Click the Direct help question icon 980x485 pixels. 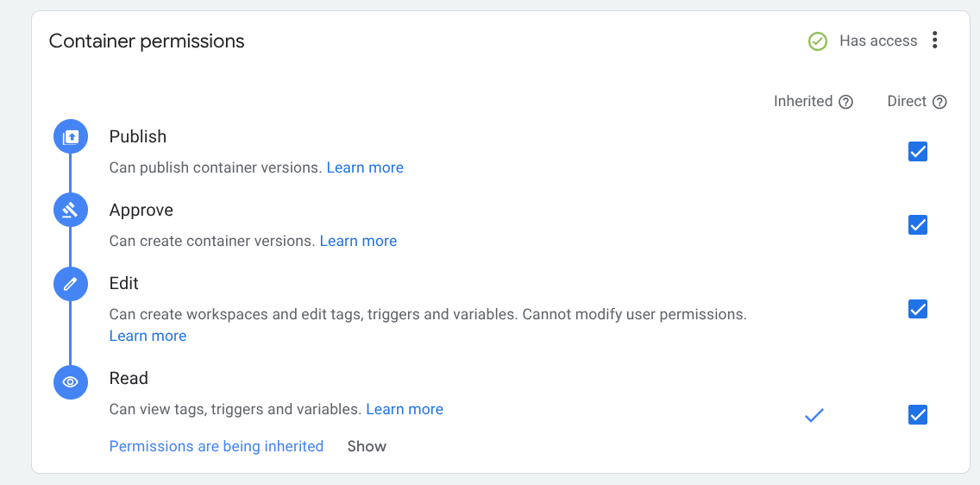[939, 102]
